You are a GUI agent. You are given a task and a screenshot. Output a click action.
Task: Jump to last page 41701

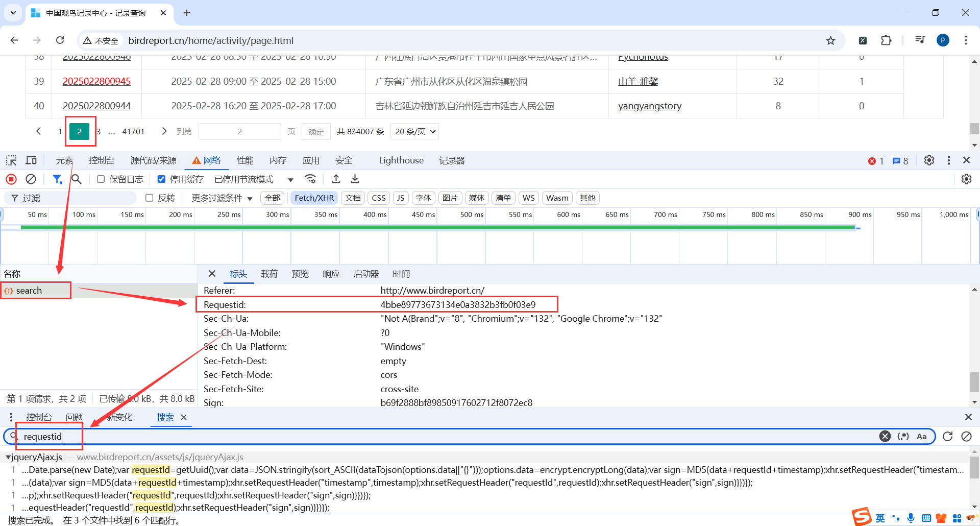(133, 131)
